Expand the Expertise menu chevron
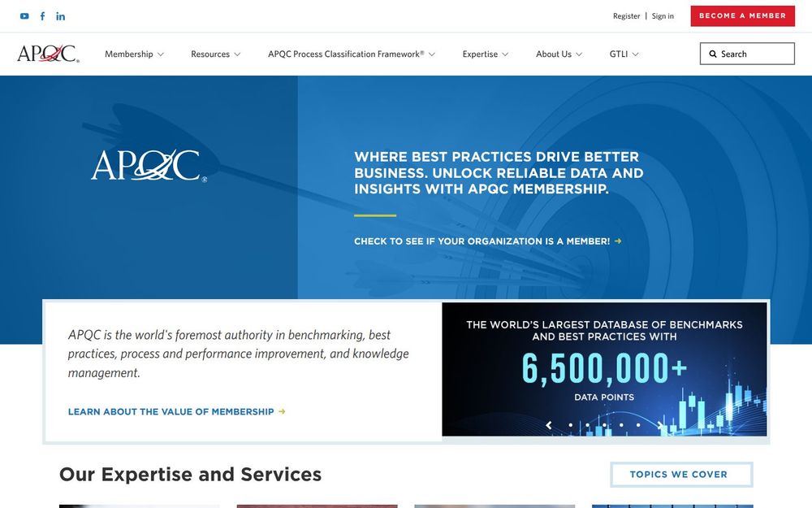Viewport: 812px width, 508px height. tap(505, 54)
